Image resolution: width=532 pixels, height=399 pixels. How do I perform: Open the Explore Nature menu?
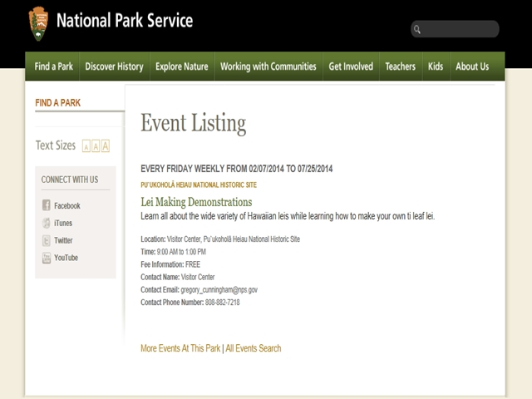[x=182, y=66]
